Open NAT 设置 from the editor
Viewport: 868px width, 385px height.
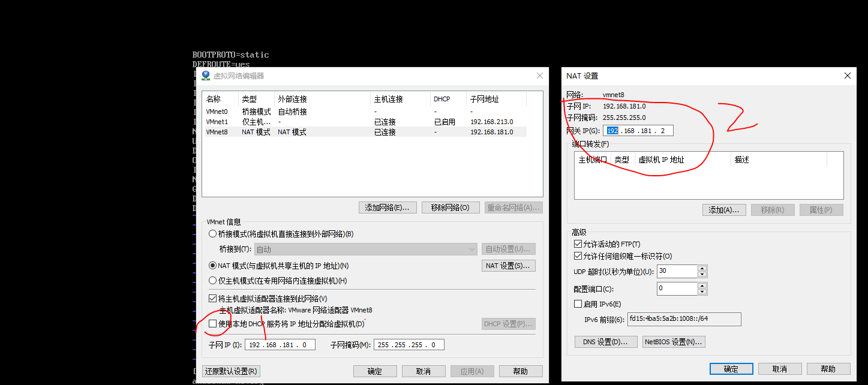click(x=508, y=265)
